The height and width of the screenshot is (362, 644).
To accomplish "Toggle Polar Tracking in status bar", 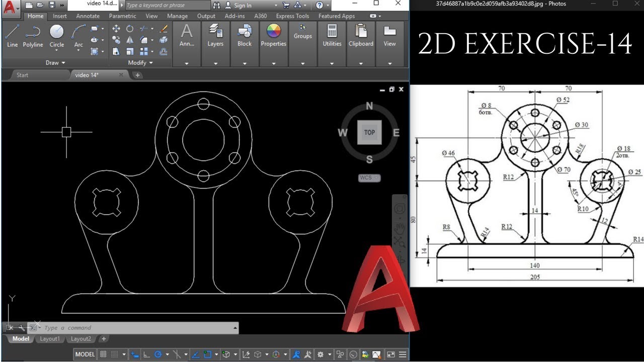I will pos(158,354).
